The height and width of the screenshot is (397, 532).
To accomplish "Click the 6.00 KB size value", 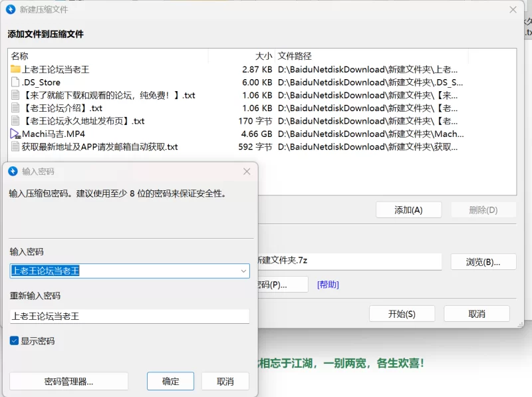I will pyautogui.click(x=257, y=82).
